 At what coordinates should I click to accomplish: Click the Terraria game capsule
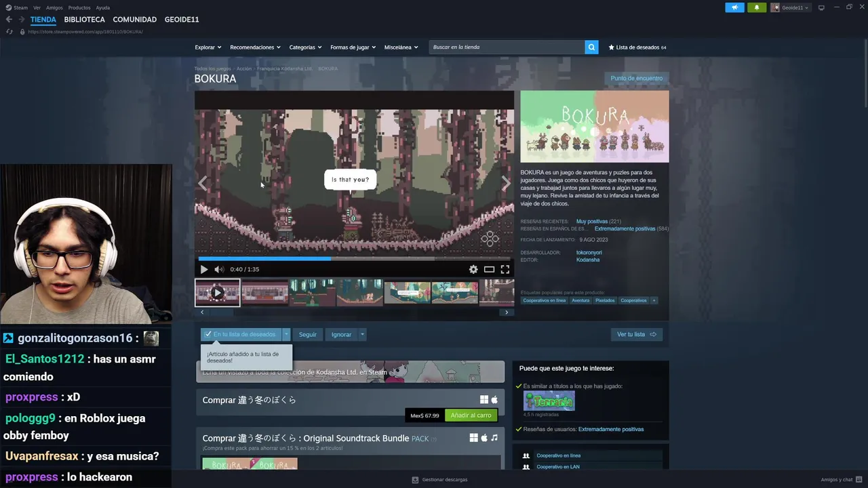(549, 401)
